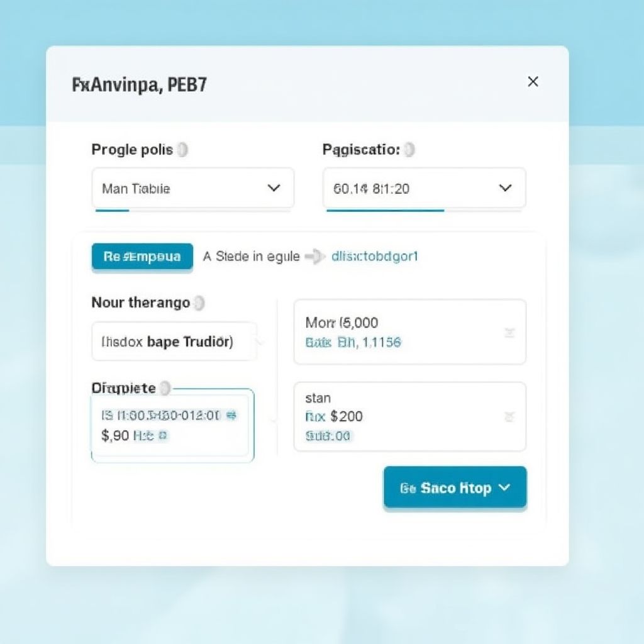Click the arrow icon before dlisctobdgor1
The width and height of the screenshot is (644, 644).
pos(314,257)
